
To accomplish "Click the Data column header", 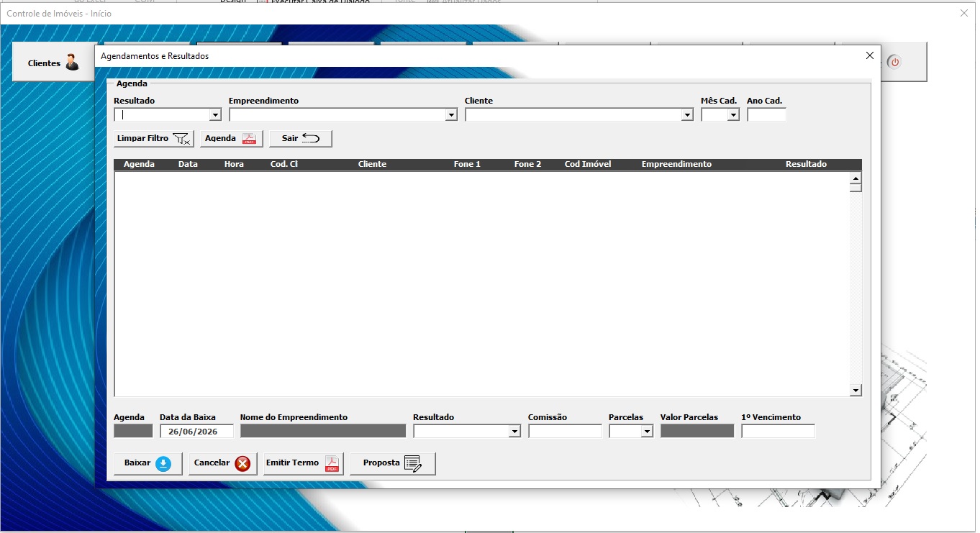I will coord(189,165).
